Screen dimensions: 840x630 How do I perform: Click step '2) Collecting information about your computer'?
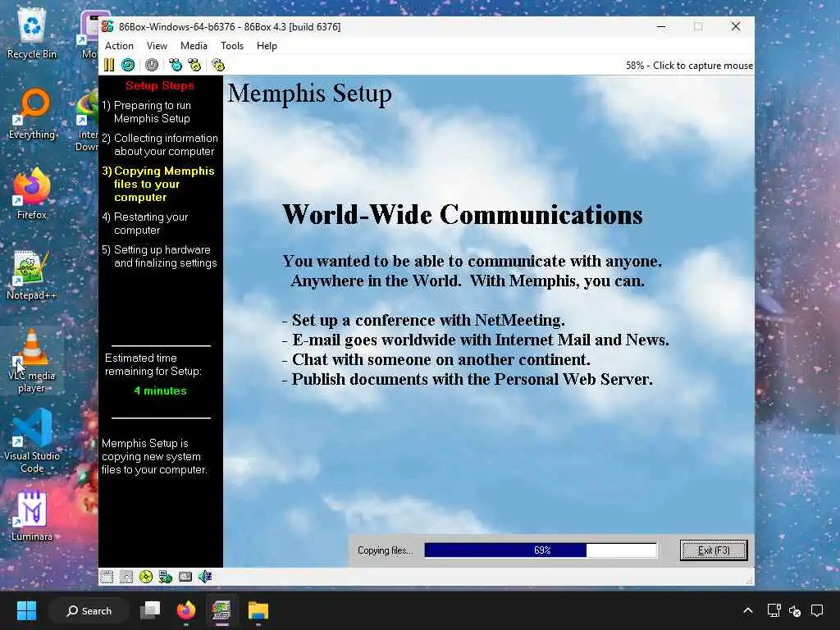[160, 144]
